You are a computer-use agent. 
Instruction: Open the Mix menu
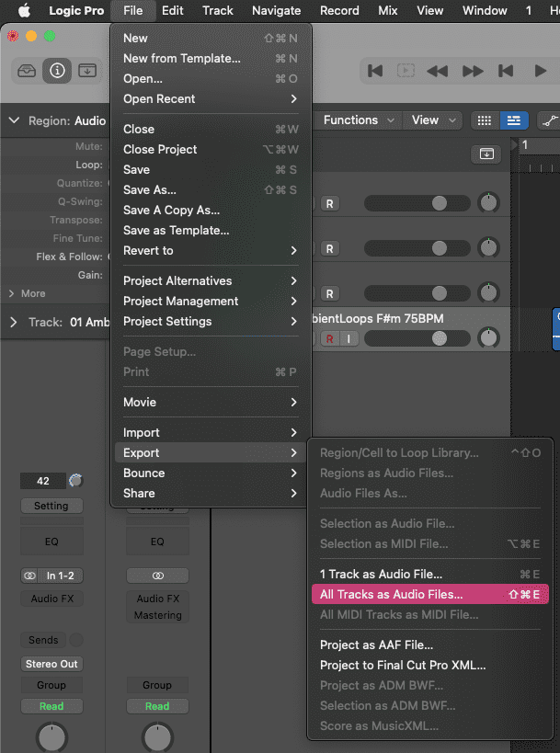pos(387,10)
